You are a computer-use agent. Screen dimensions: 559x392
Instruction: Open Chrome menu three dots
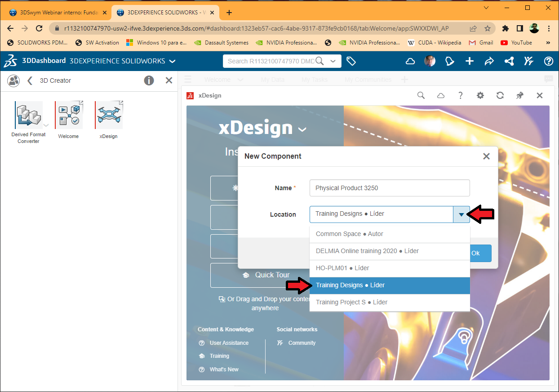[549, 28]
